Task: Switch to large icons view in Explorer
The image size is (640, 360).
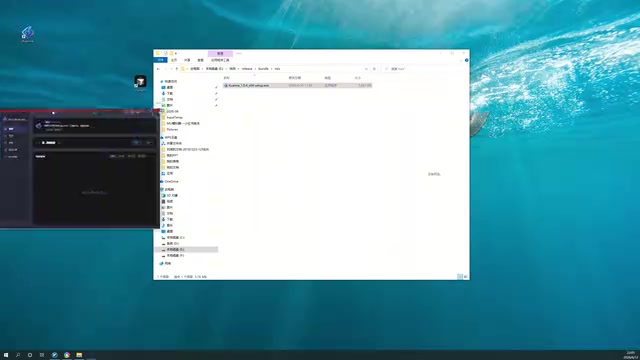Action: (x=466, y=277)
